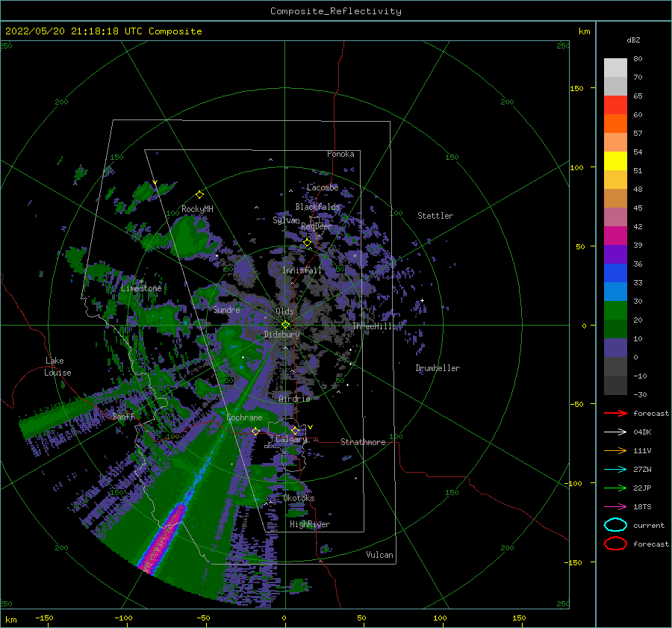Click the red forecast arrow legend icon
672x628 pixels.
615,413
